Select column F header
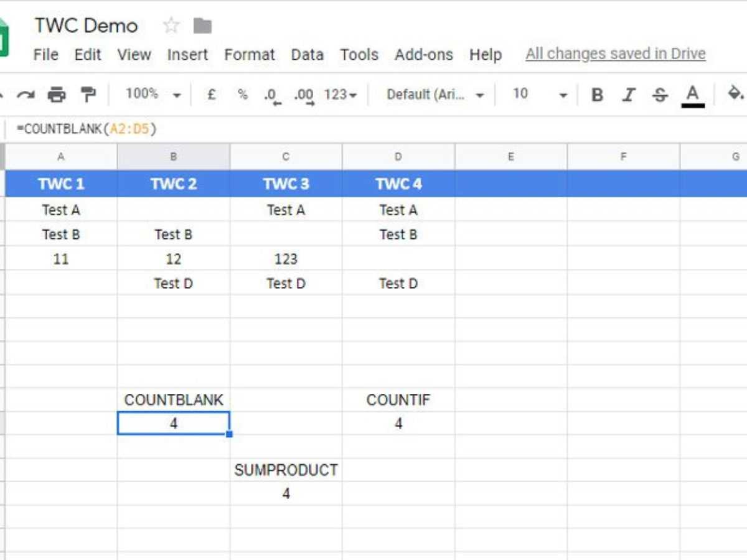Viewport: 747px width, 560px height. click(x=623, y=157)
